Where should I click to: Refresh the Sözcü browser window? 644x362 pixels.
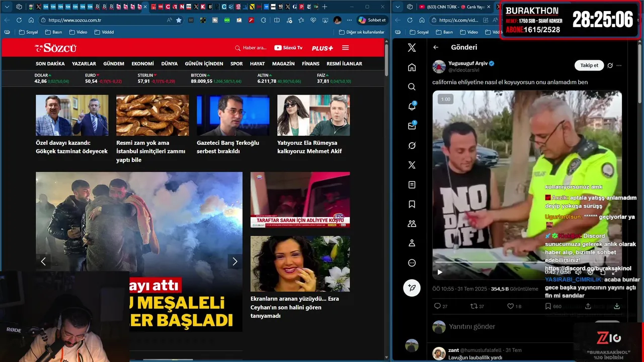(x=19, y=20)
